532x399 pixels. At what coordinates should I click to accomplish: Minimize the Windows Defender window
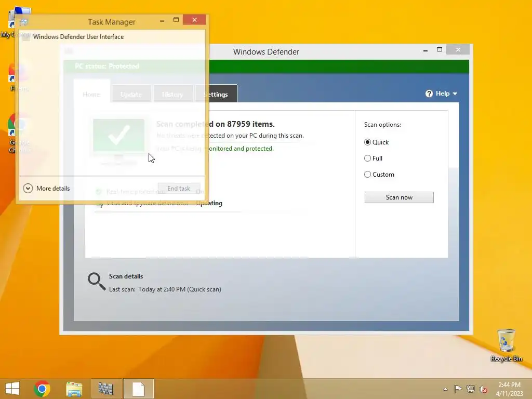[425, 50]
